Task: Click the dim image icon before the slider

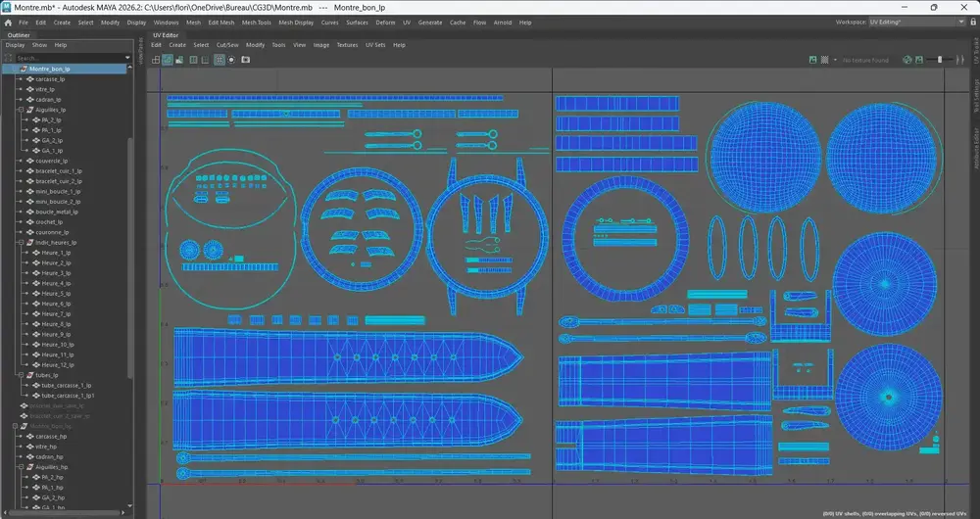Action: pos(919,60)
